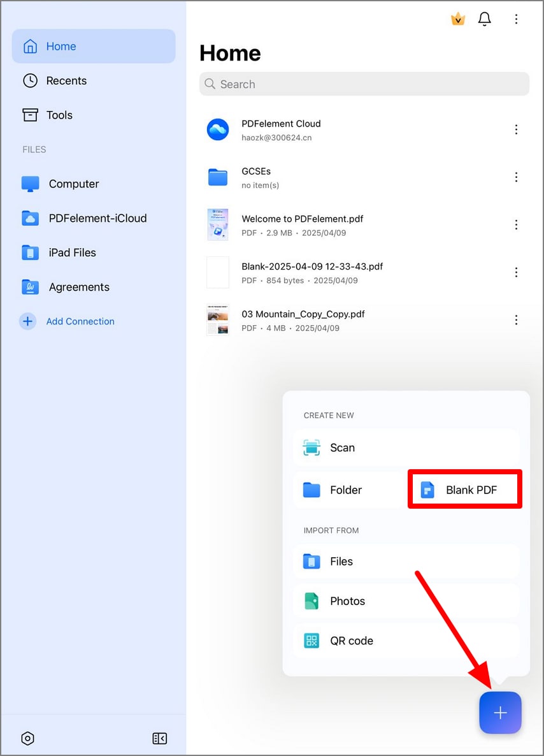Click Welcome to PDFelement.pdf thumbnail

coord(218,224)
